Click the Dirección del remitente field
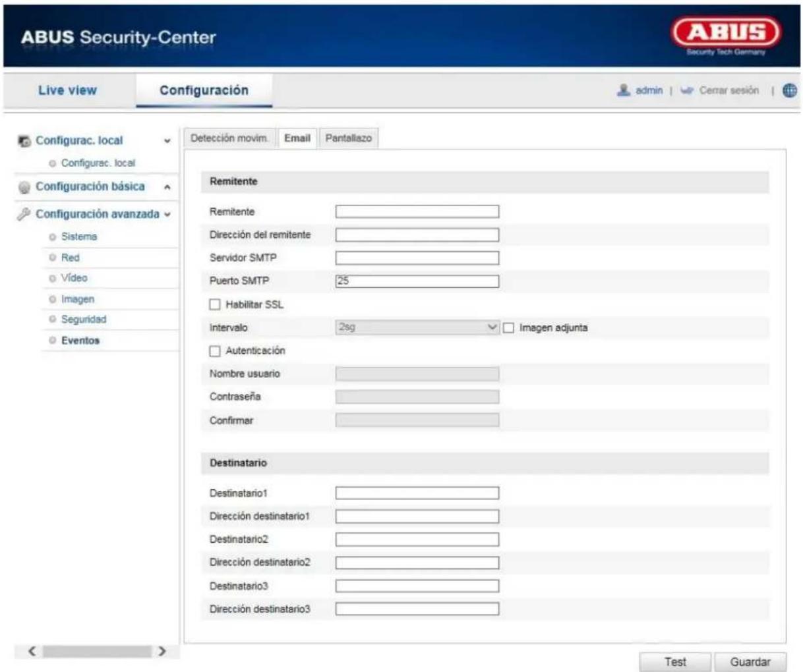Screen dimensions: 803x672 (x=417, y=235)
